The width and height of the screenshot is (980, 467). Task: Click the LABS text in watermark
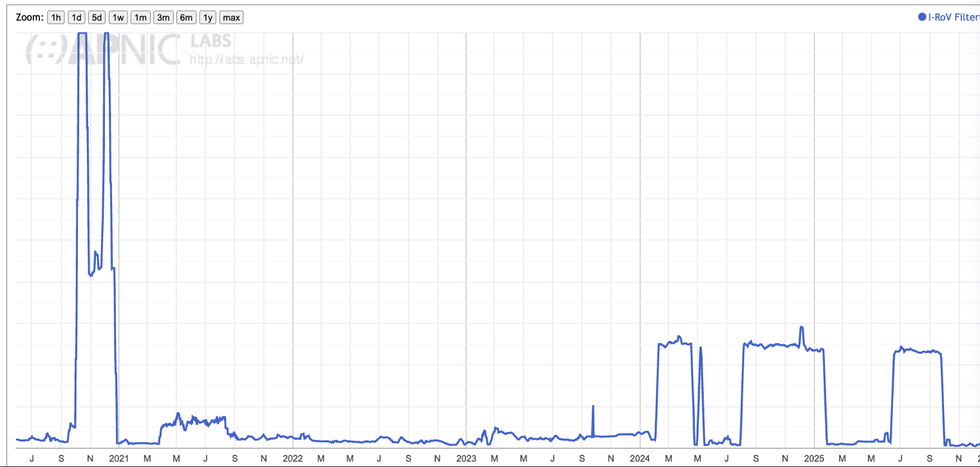[x=212, y=42]
